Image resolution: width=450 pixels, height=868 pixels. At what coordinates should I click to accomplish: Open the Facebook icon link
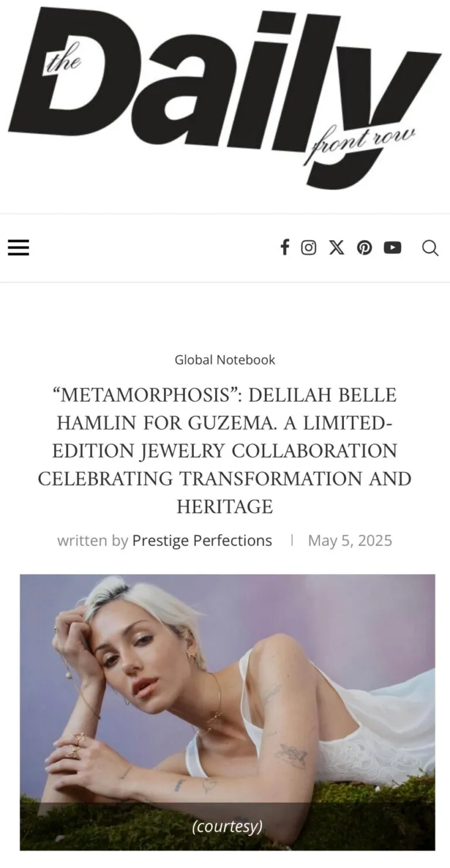[285, 247]
